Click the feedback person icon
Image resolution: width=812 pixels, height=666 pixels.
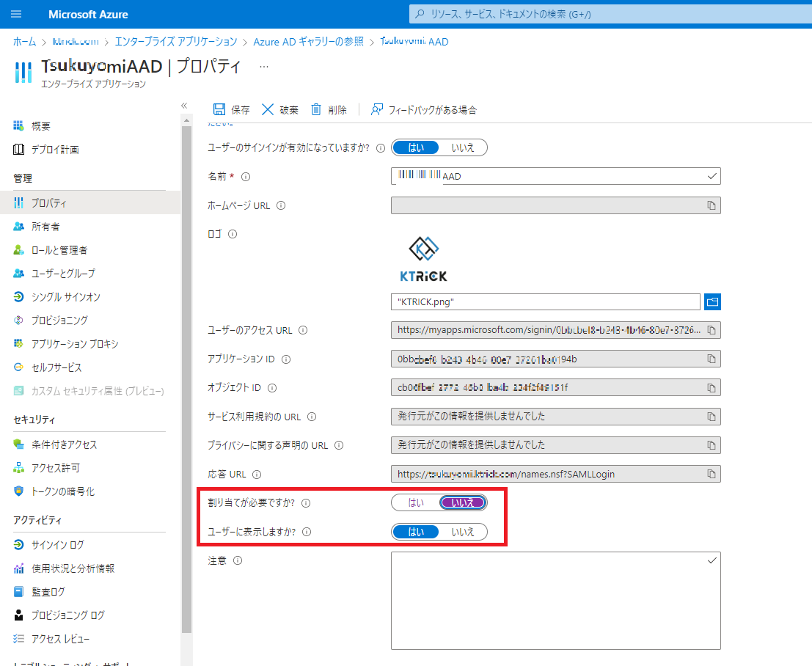pos(377,109)
